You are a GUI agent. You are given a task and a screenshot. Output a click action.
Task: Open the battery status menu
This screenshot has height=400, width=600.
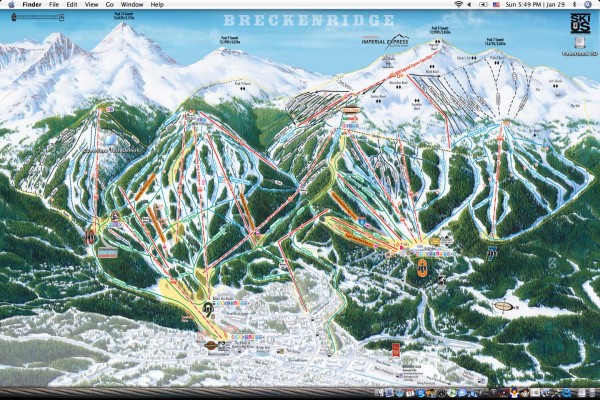(x=483, y=5)
